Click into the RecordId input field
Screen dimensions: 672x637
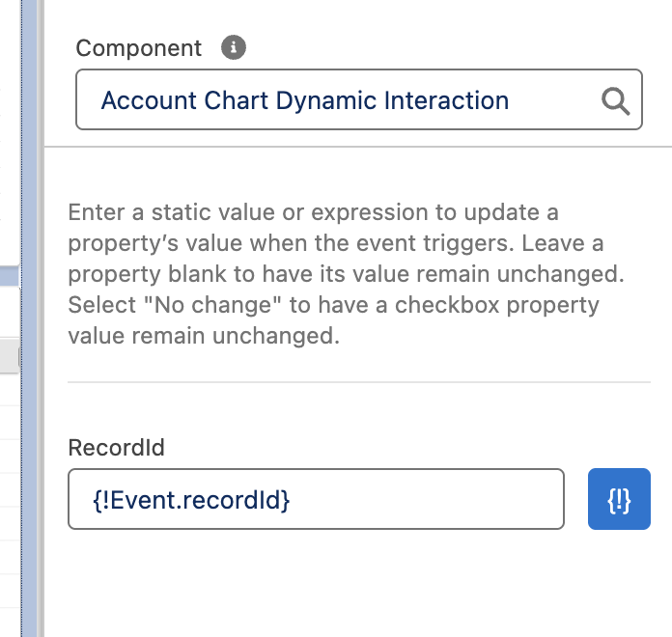[x=316, y=499]
